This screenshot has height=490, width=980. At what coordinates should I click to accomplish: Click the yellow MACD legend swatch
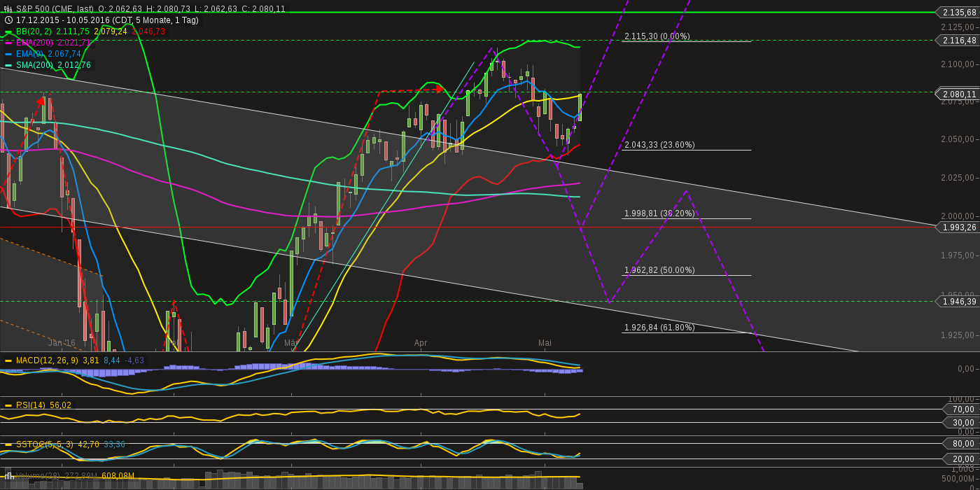point(8,360)
